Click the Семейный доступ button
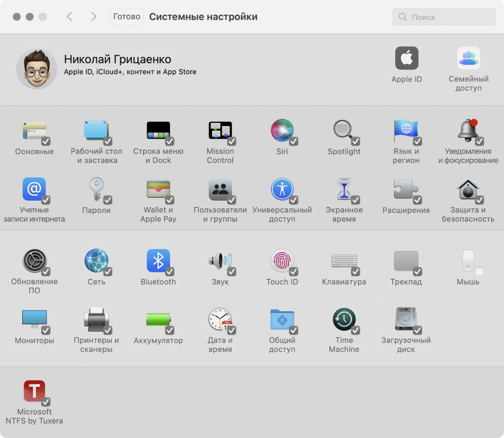Image resolution: width=504 pixels, height=438 pixels. click(x=468, y=58)
